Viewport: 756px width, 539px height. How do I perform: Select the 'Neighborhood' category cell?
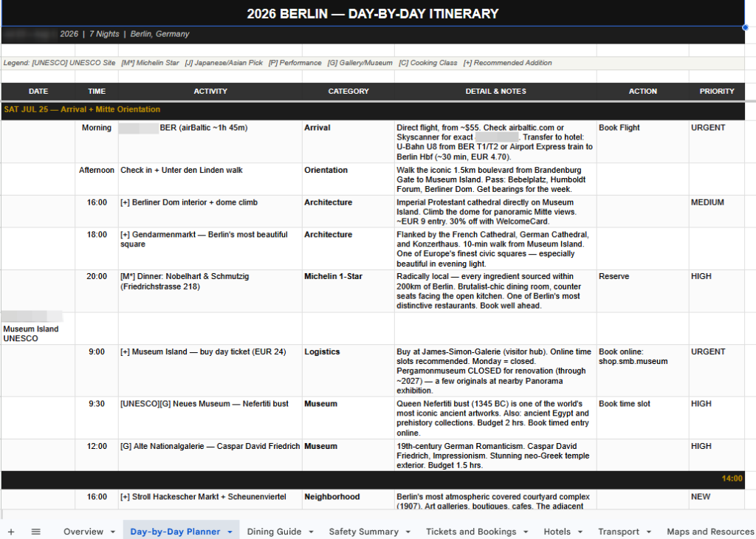point(348,499)
